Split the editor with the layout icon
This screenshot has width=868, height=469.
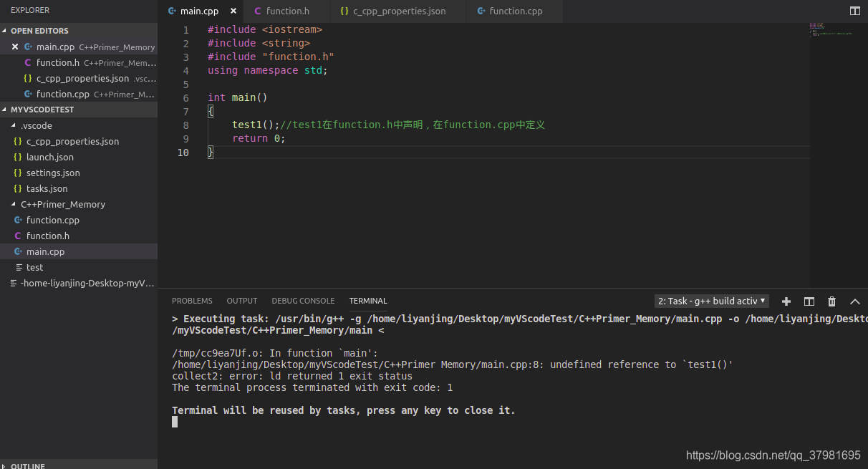[854, 11]
